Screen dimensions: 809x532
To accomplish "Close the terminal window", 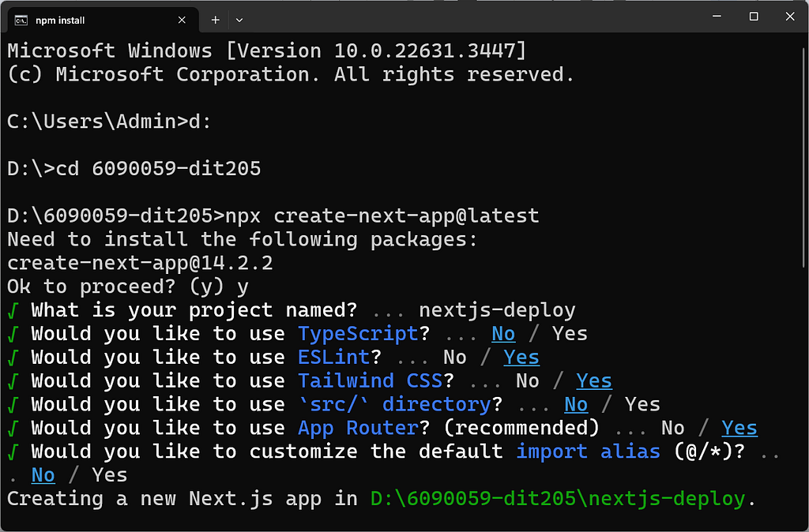I will coord(789,17).
